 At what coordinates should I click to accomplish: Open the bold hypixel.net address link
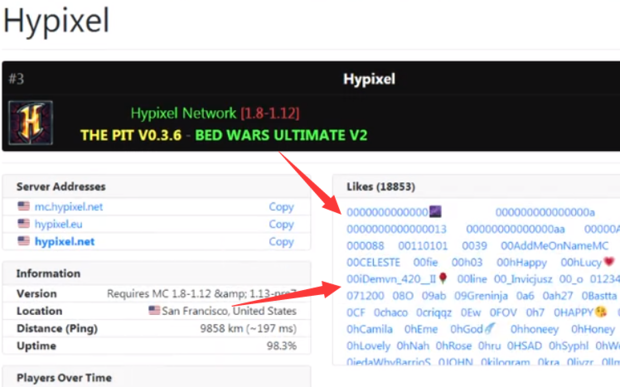click(x=64, y=242)
